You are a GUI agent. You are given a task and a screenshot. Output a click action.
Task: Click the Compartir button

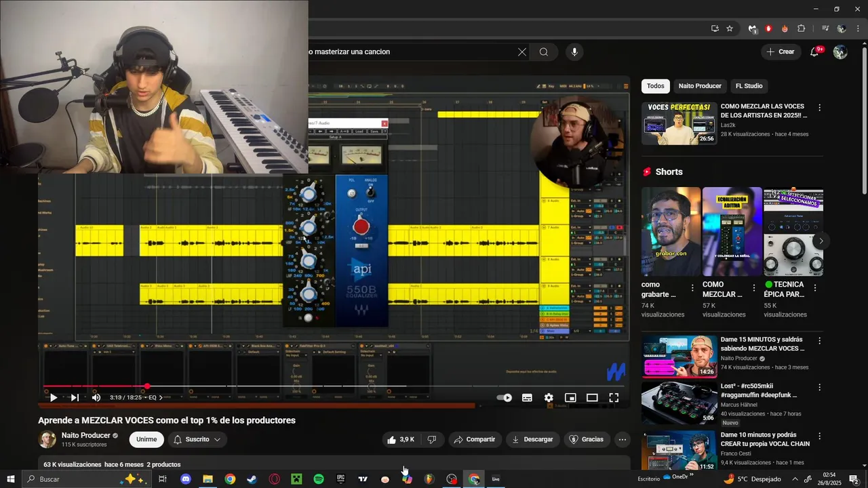click(x=475, y=439)
